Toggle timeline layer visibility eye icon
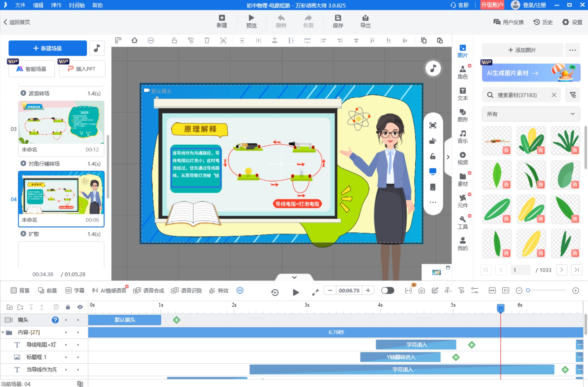 click(x=80, y=307)
